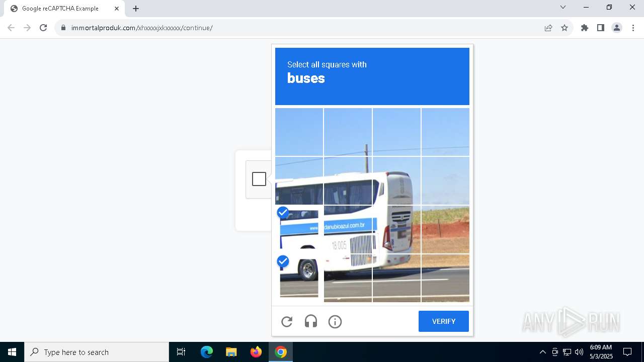Open the notification center icon
The width and height of the screenshot is (644, 362).
tap(628, 352)
